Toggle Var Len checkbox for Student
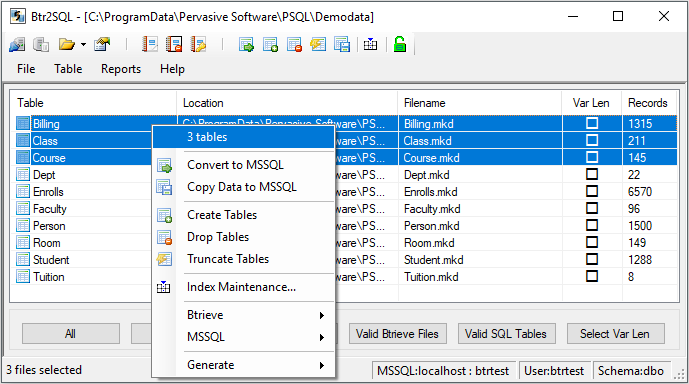Viewport: 689px width, 384px height. 592,259
